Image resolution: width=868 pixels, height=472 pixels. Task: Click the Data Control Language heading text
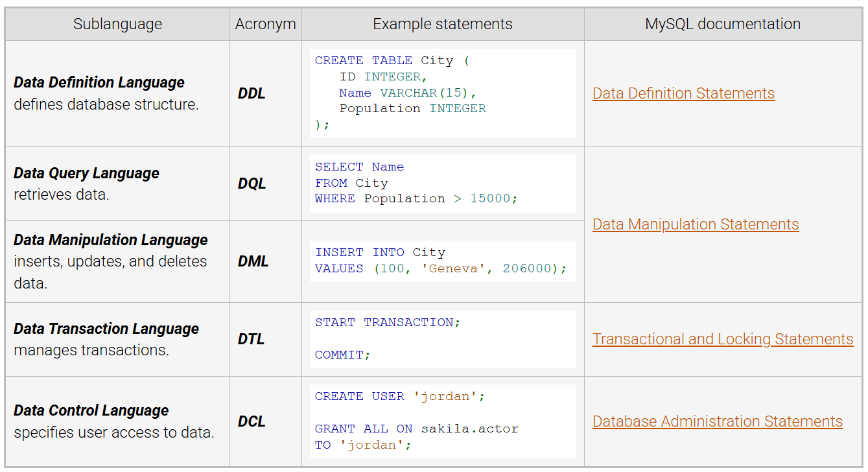[x=91, y=410]
